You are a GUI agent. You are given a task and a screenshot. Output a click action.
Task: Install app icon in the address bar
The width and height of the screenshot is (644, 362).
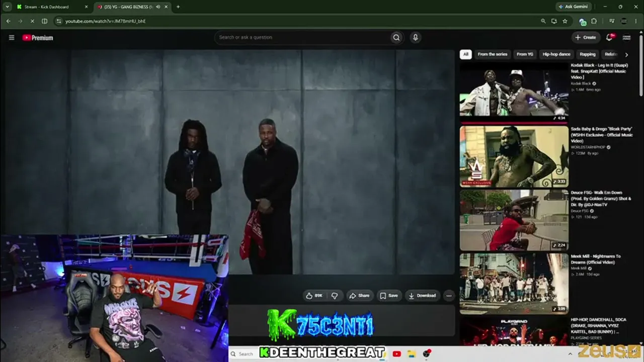point(554,21)
